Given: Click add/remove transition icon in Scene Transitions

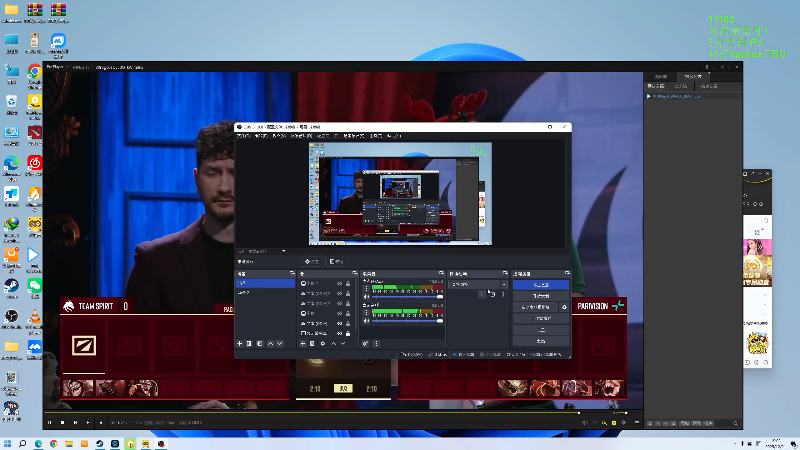Looking at the screenshot, I should [482, 294].
